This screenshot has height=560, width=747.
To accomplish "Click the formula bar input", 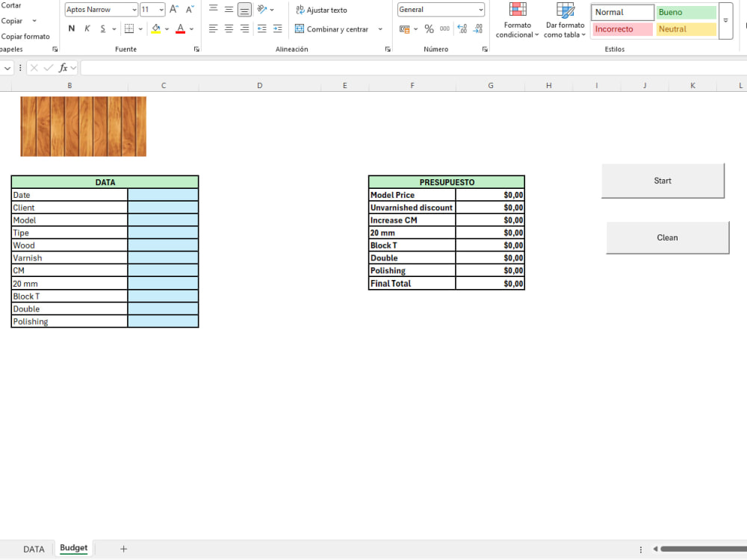I will pos(414,68).
